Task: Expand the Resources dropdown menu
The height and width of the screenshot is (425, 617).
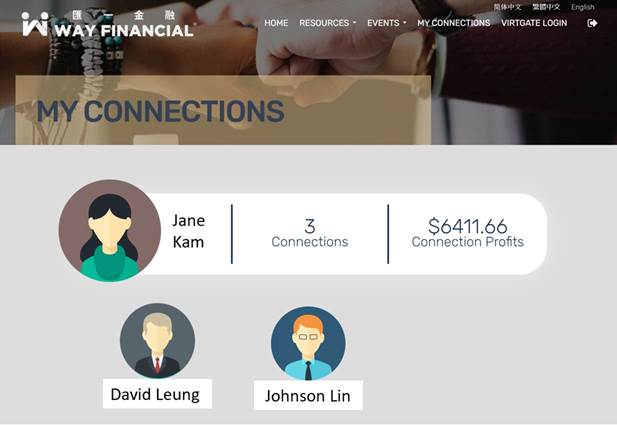Action: (327, 23)
